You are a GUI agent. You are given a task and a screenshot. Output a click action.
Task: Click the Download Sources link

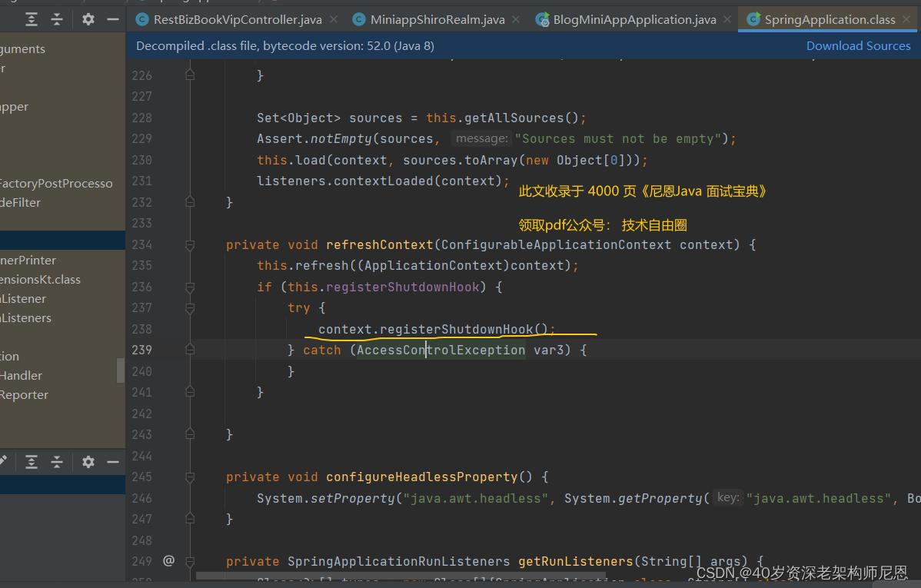pos(858,46)
